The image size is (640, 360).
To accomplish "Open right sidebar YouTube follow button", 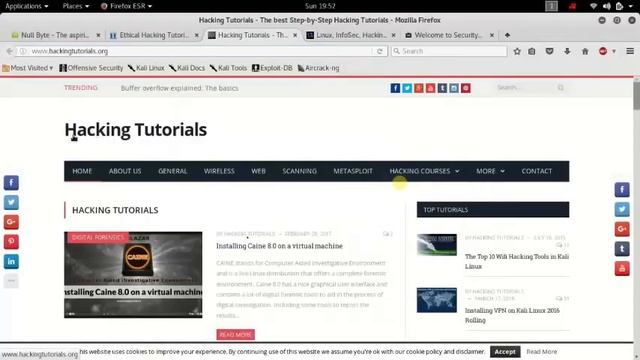I will pyautogui.click(x=622, y=268).
